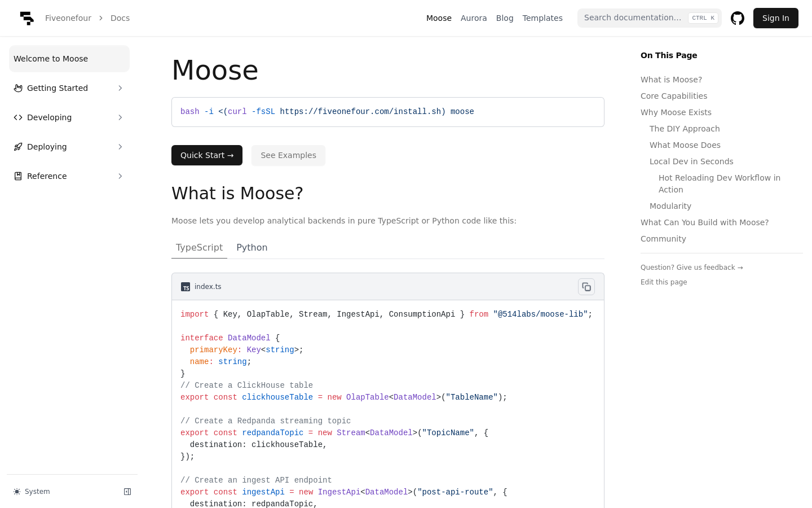The image size is (812, 508).
Task: Jump to Local Dev in Seconds section
Action: [691, 161]
